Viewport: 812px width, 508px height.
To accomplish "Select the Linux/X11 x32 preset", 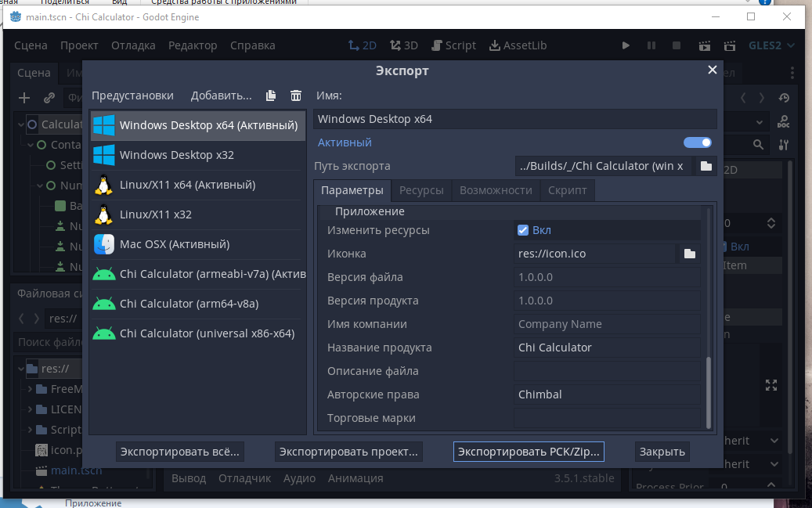I will (198, 214).
